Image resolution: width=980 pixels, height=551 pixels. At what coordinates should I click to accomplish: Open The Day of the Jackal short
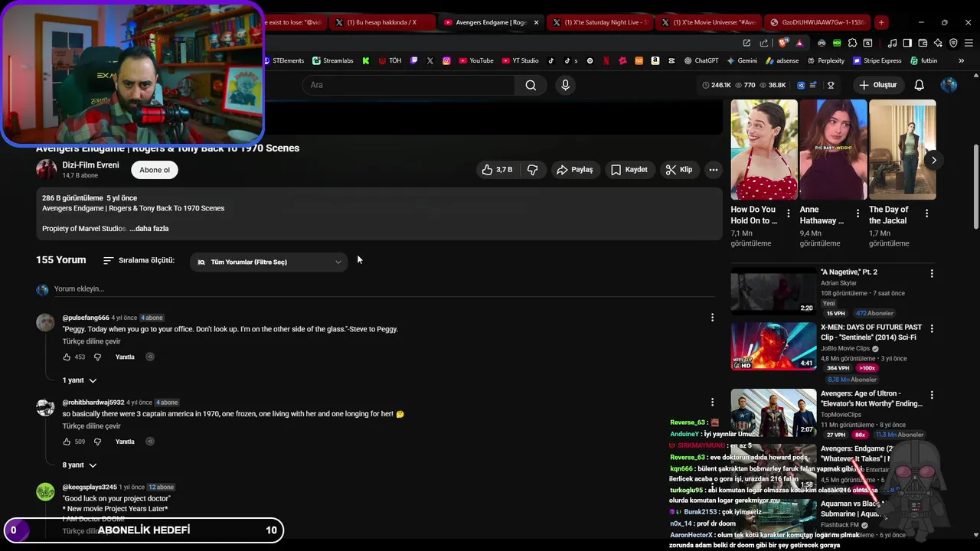tap(902, 149)
